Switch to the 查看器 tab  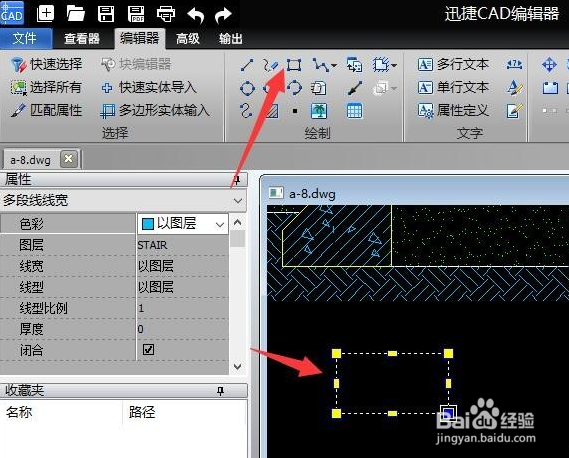coord(82,38)
